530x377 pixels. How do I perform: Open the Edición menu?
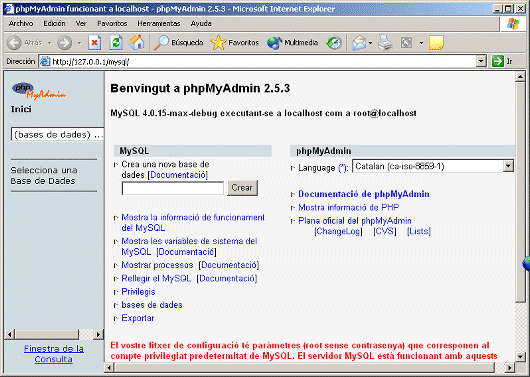(54, 23)
